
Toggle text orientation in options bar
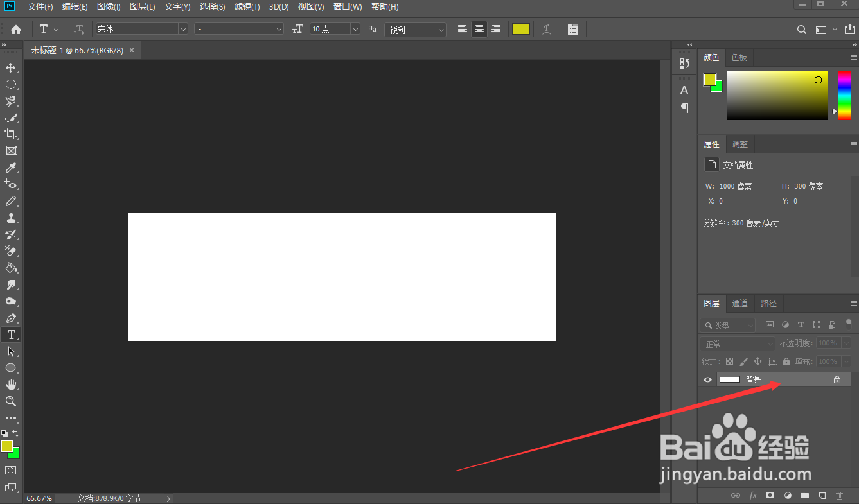(78, 30)
